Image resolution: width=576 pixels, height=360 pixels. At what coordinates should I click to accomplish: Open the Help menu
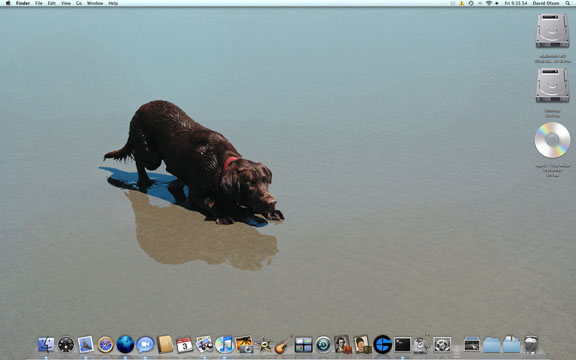113,3
